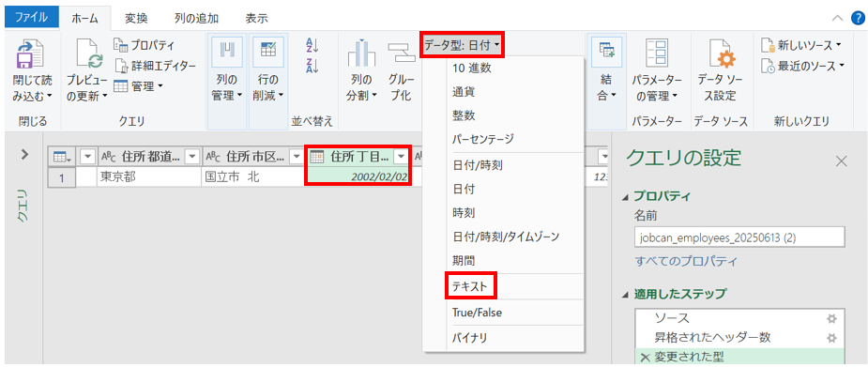This screenshot has height=367, width=868.
Task: Choose True/False data type
Action: (x=477, y=313)
